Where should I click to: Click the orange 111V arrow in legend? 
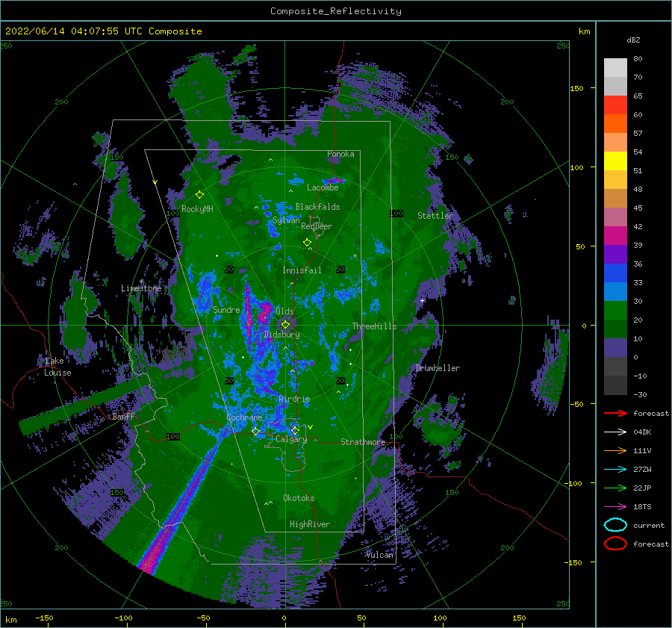tap(615, 450)
